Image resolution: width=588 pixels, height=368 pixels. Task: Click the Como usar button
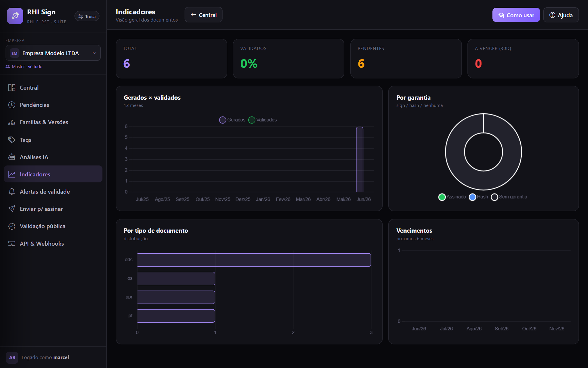[516, 15]
